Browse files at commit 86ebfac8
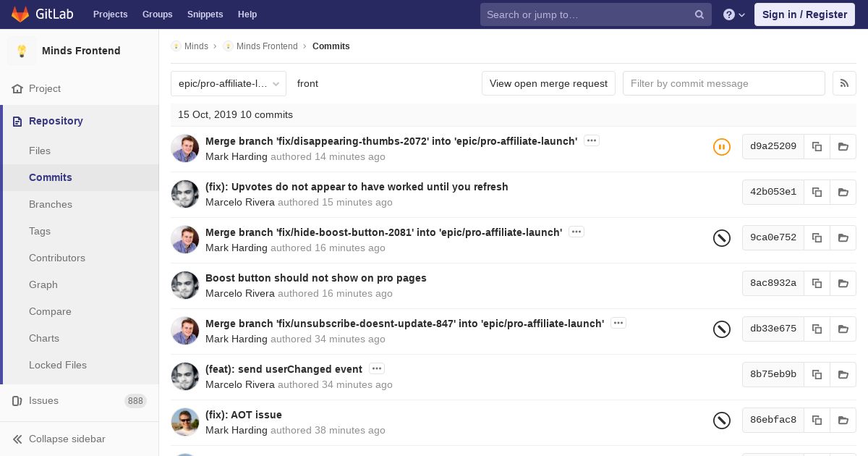Image resolution: width=868 pixels, height=456 pixels. [x=843, y=420]
